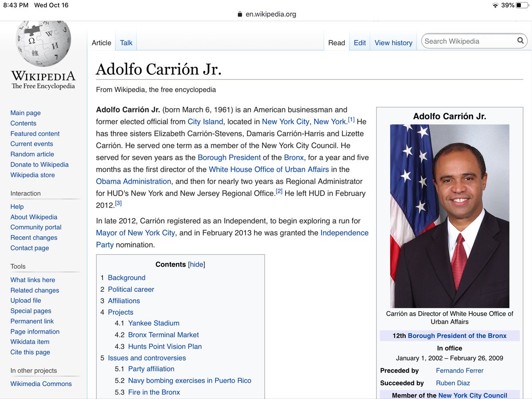Jump to Navy bombing exercises subsection
The width and height of the screenshot is (532, 399).
189,380
